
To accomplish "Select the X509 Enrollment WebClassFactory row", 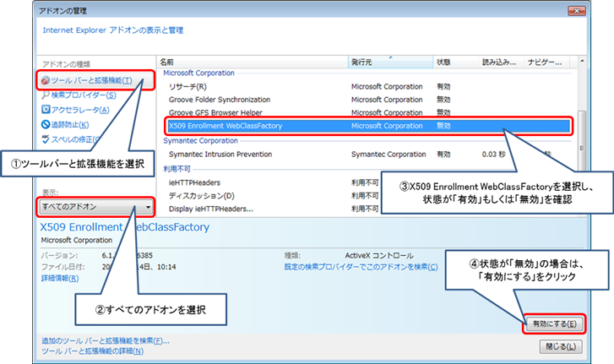I will coord(368,126).
